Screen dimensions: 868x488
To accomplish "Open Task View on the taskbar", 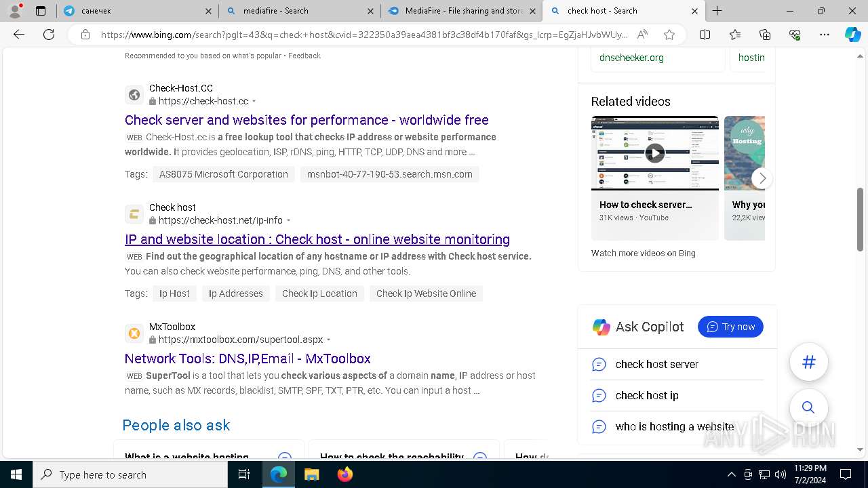I will [x=244, y=474].
